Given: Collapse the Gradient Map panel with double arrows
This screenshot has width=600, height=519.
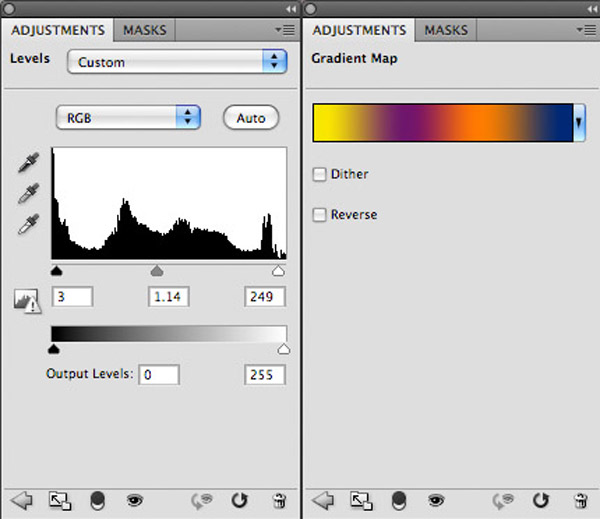Looking at the screenshot, I should click(x=593, y=9).
